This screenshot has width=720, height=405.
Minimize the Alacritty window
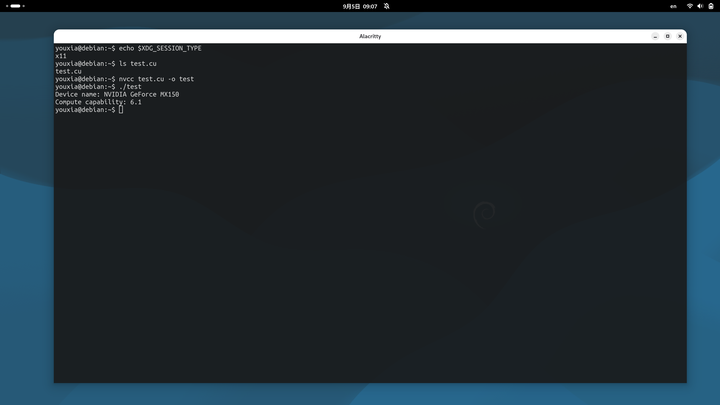pyautogui.click(x=655, y=36)
